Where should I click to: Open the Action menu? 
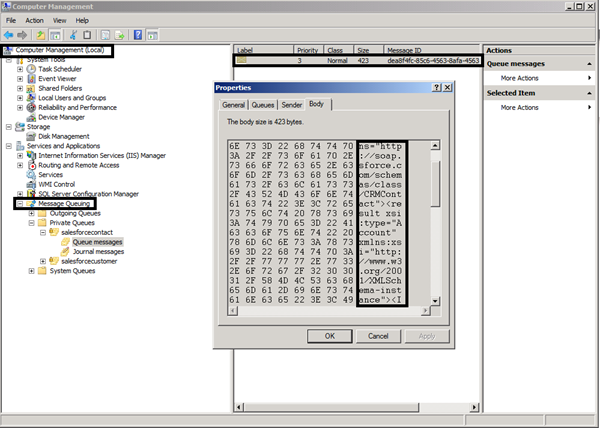tap(34, 21)
